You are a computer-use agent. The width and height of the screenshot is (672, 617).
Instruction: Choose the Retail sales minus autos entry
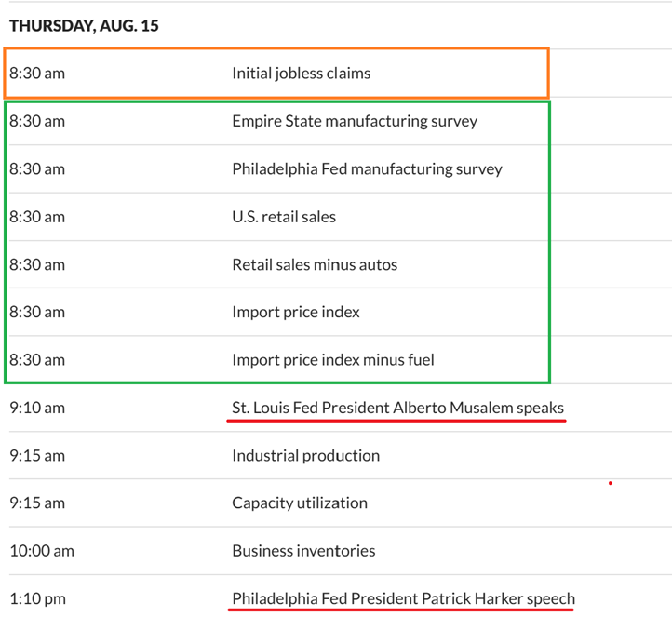315,264
